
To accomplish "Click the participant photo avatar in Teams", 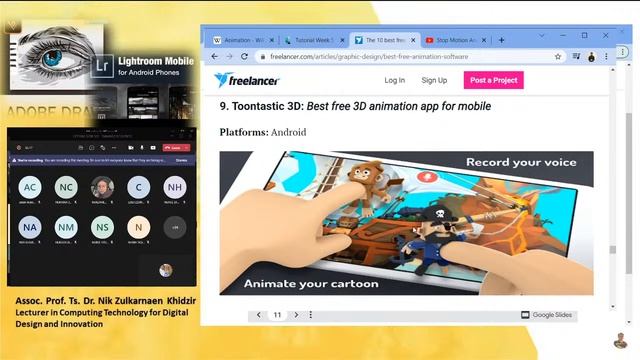I will point(102,187).
